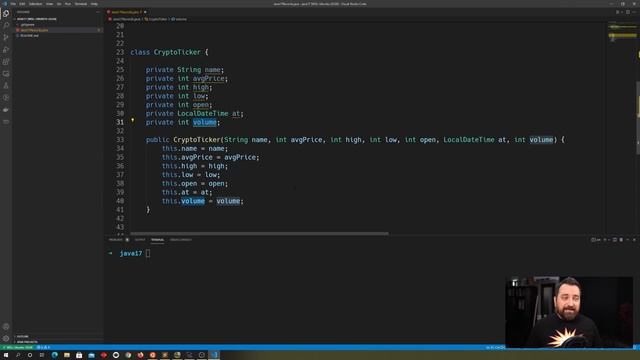The width and height of the screenshot is (640, 360).
Task: Switch to the Debug Console tab
Action: [180, 240]
